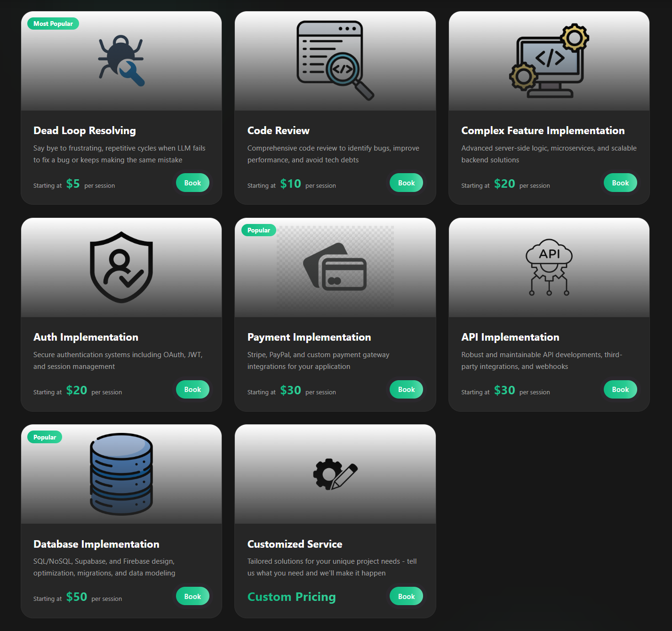The height and width of the screenshot is (631, 672).
Task: Click description 'Secure authentication systems including OAuth'
Action: point(118,360)
